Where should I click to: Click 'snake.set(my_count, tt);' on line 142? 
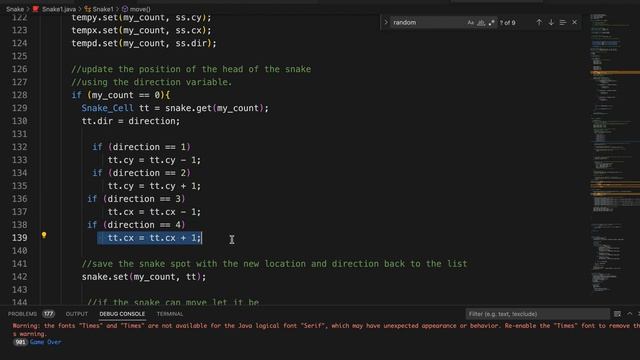pos(144,277)
